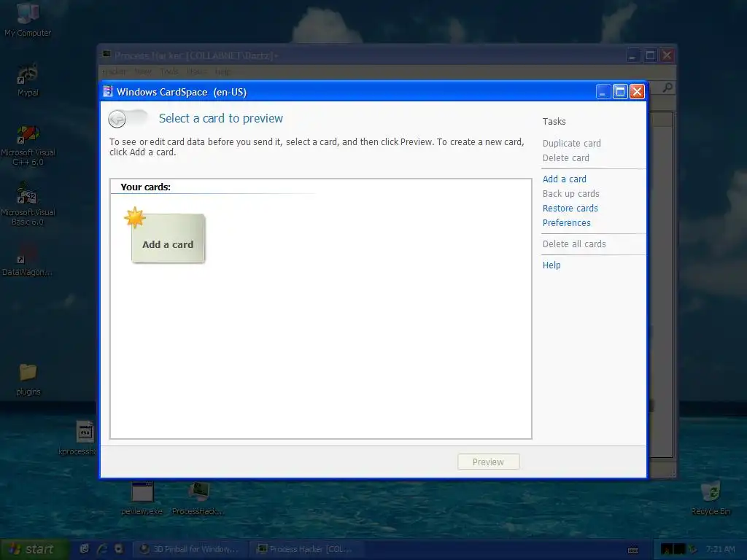Close the Windows CardSpace window
747x560 pixels.
click(637, 91)
